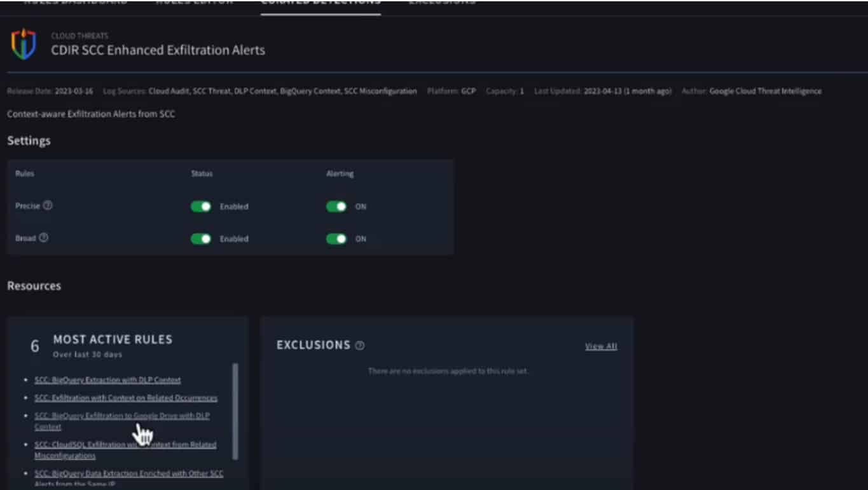Click the ON label in the Precise row
The image size is (868, 490).
coord(361,207)
